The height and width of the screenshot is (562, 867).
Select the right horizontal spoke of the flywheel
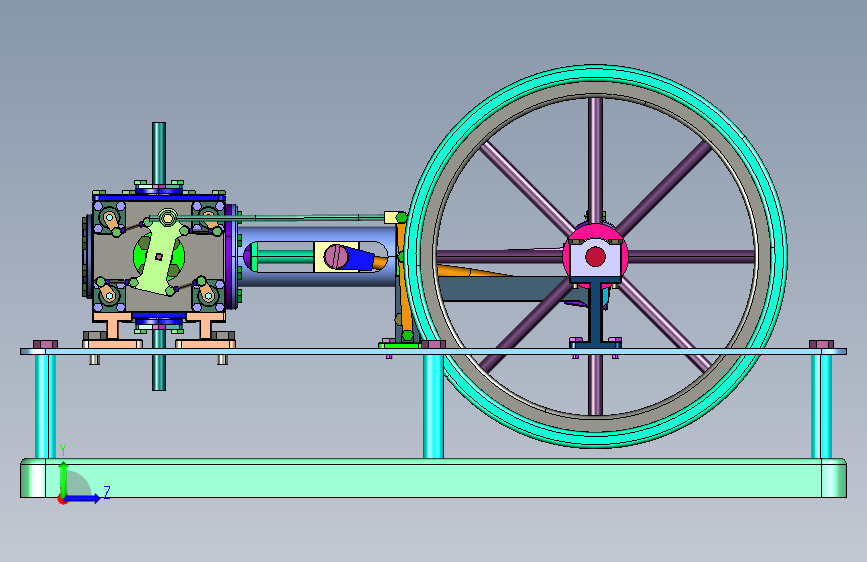[692, 257]
